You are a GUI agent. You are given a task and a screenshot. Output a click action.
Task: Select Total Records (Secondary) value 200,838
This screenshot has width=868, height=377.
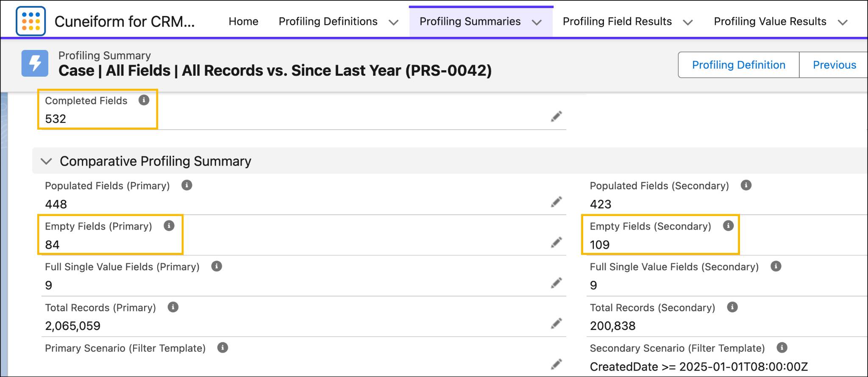click(x=613, y=326)
